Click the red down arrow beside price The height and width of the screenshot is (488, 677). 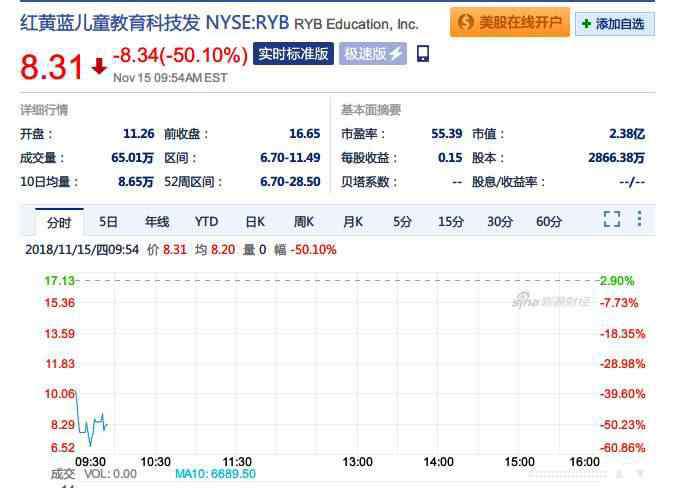99,66
